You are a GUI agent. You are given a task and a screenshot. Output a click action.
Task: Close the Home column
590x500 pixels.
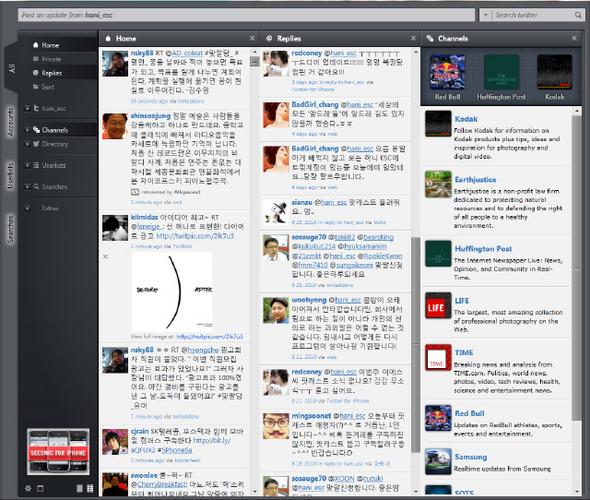[252, 38]
